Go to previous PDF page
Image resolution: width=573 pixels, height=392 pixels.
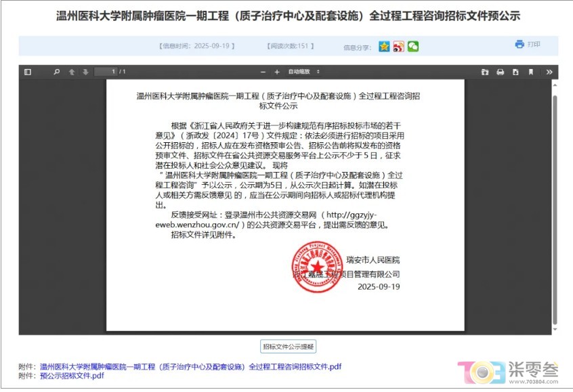(72, 72)
